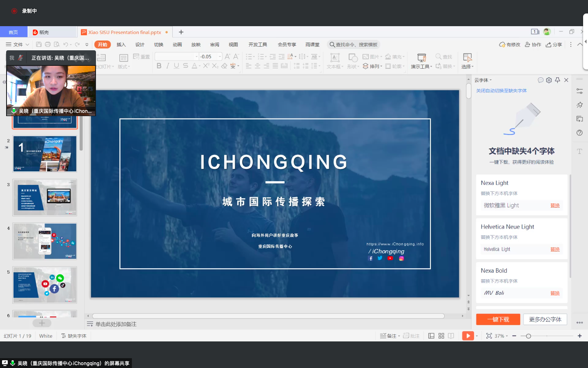The width and height of the screenshot is (588, 368).
Task: Open the 演示工具 presentation tools icon
Action: pos(421,58)
